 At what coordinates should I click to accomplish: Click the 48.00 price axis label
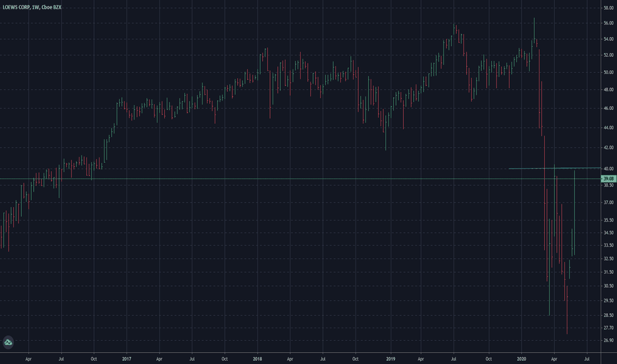(608, 90)
